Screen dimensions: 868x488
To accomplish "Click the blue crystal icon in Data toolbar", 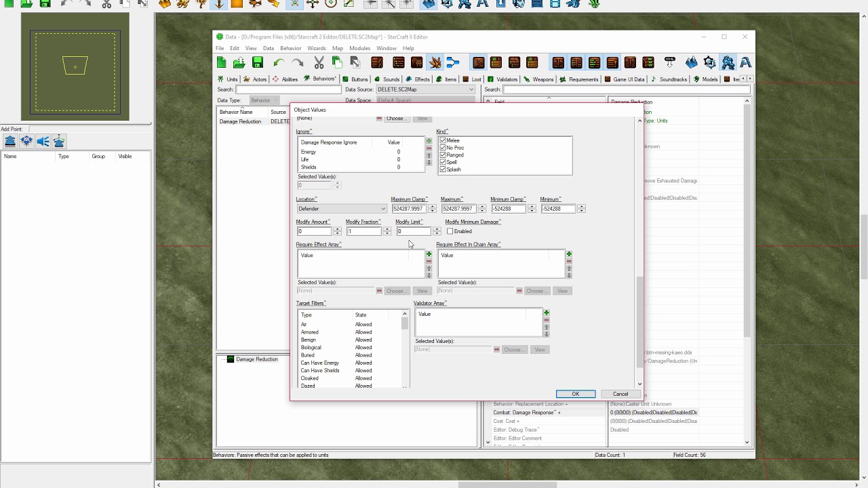I will coord(691,62).
